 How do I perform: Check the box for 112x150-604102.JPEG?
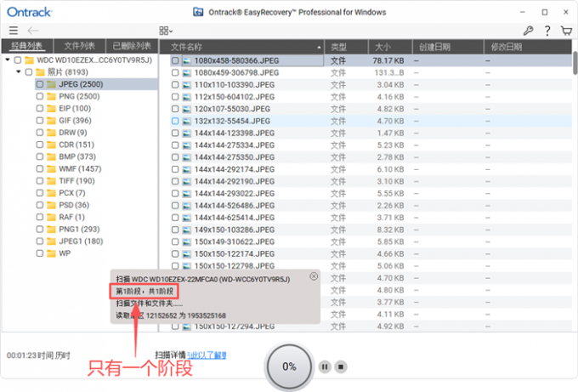click(x=175, y=97)
